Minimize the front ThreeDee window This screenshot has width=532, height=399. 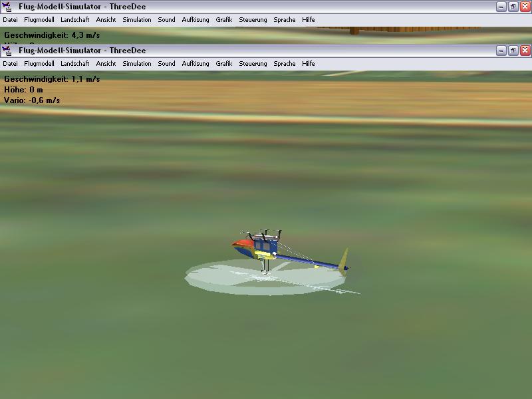click(501, 51)
